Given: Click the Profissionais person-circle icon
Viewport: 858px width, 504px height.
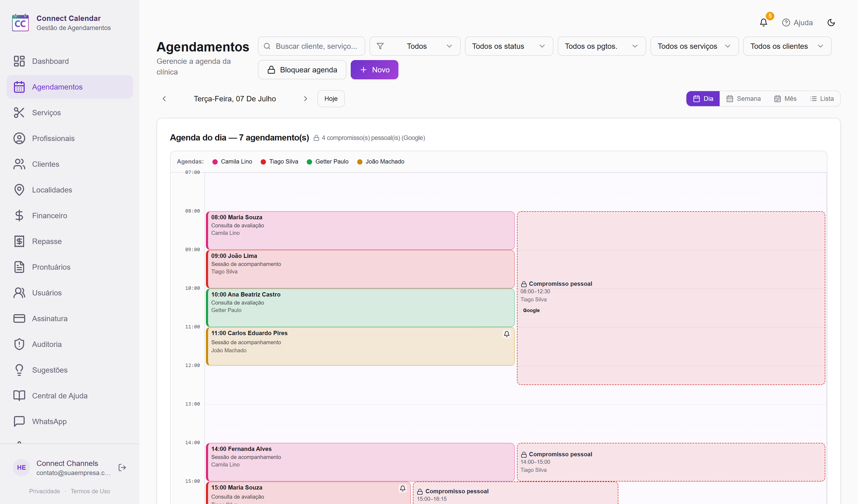Looking at the screenshot, I should coord(19,139).
